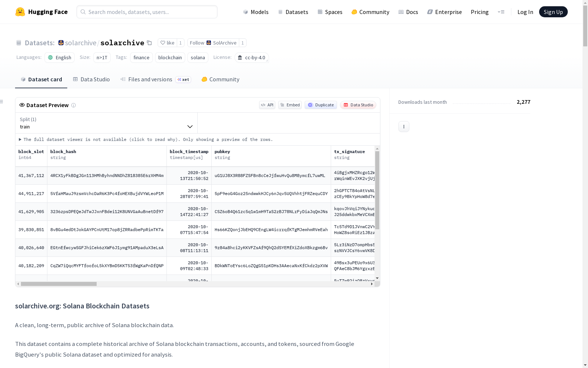Click the Duplicate button
588x368 pixels.
click(x=321, y=105)
